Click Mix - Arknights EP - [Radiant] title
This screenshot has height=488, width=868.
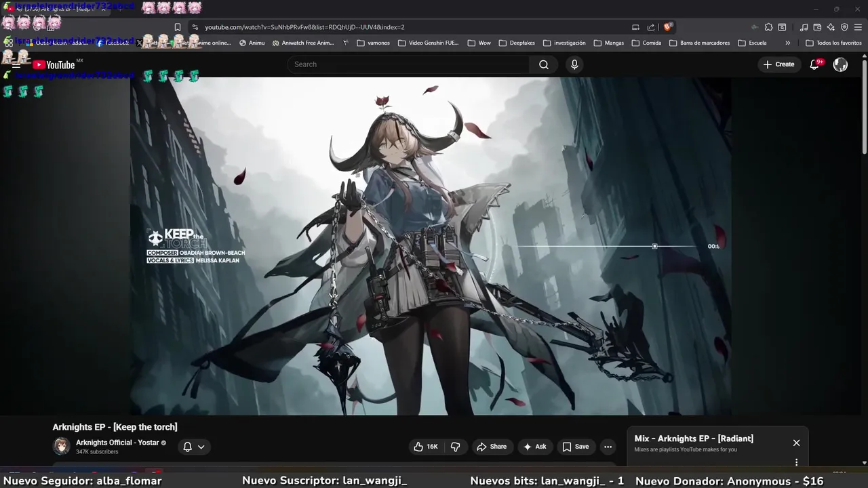tap(694, 439)
